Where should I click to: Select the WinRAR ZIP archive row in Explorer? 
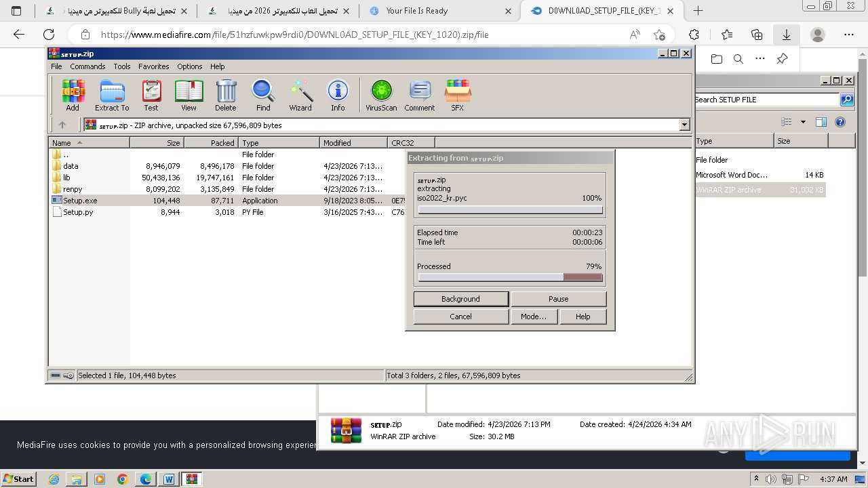pyautogui.click(x=760, y=190)
